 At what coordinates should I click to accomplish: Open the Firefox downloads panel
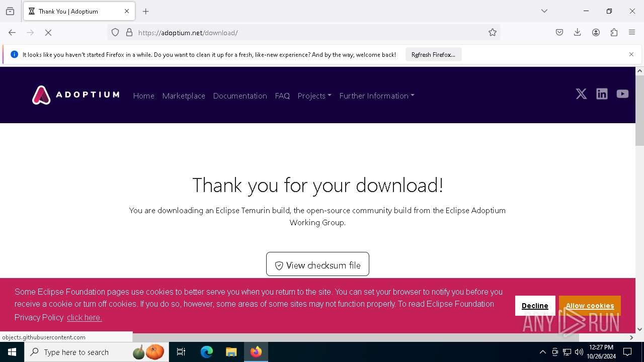(578, 33)
